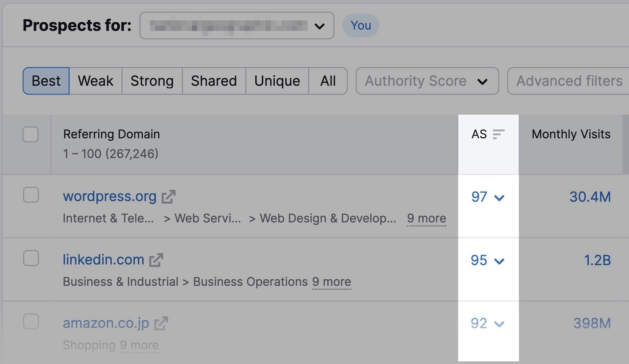Click the Business & Industrial category text
The image size is (629, 364).
[121, 282]
